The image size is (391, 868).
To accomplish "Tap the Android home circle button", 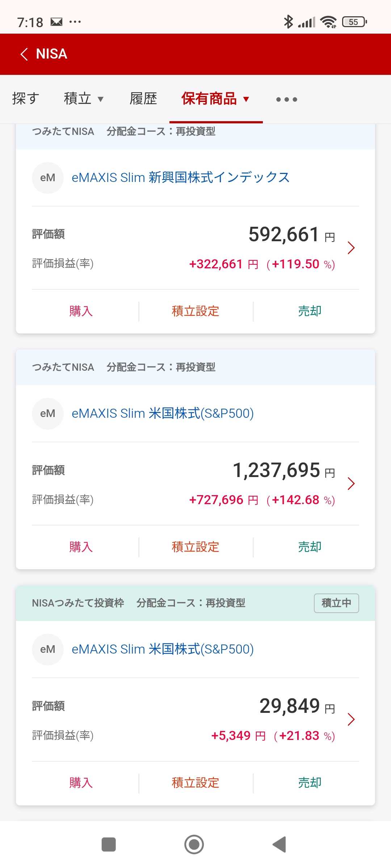I will point(194,844).
